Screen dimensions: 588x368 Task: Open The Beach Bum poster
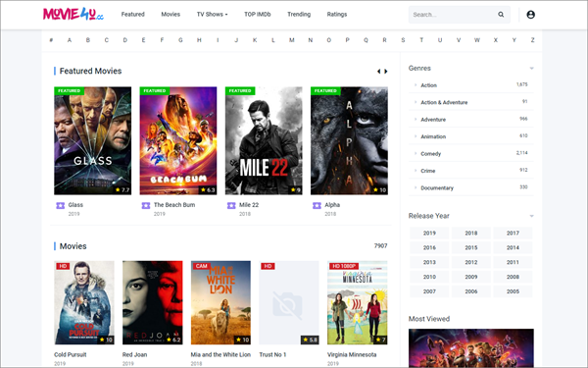click(x=178, y=140)
